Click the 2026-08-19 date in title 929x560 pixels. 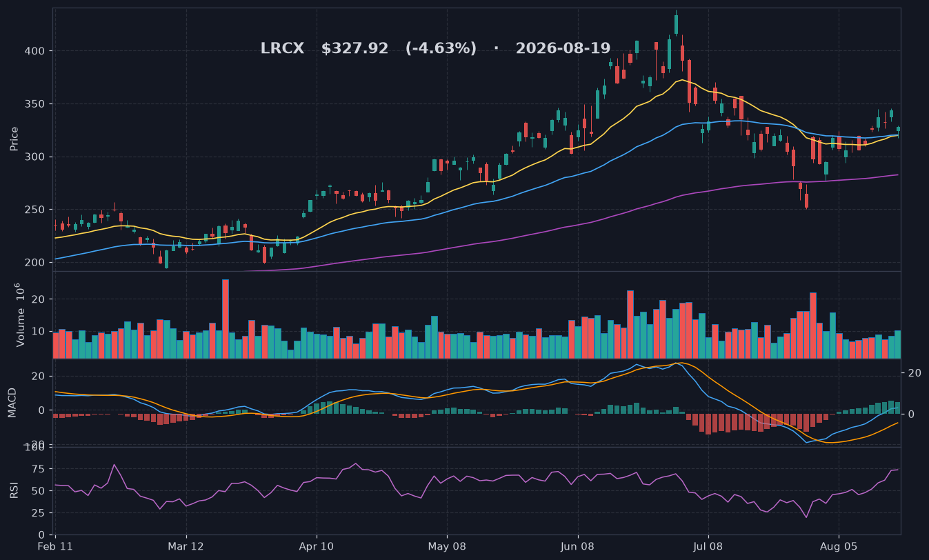tap(563, 49)
